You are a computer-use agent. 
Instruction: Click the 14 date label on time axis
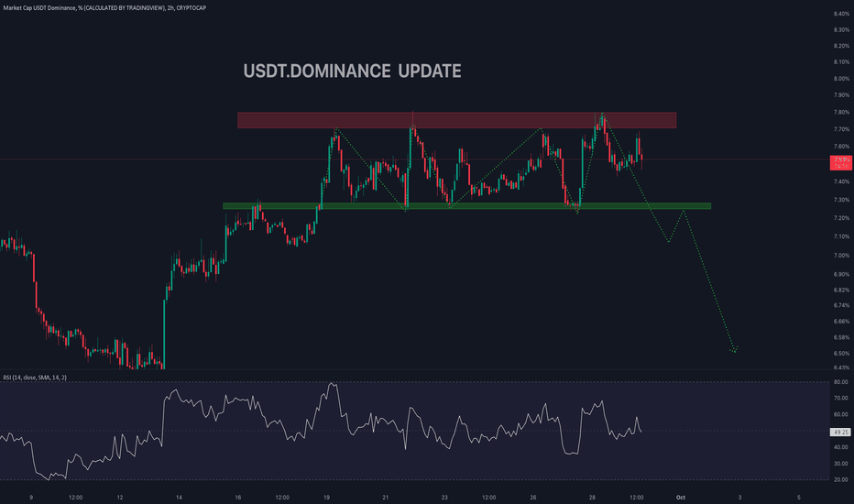pyautogui.click(x=179, y=498)
